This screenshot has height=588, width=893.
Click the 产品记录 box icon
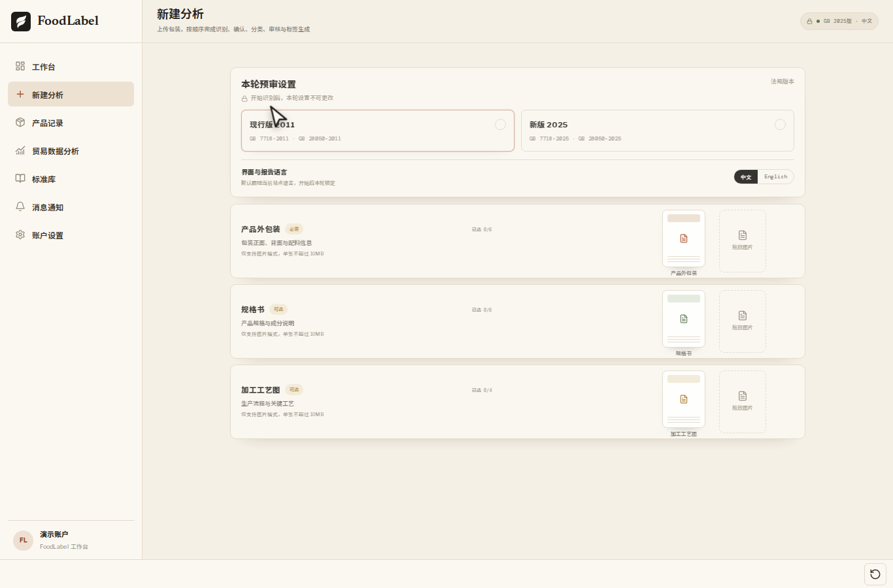[20, 122]
